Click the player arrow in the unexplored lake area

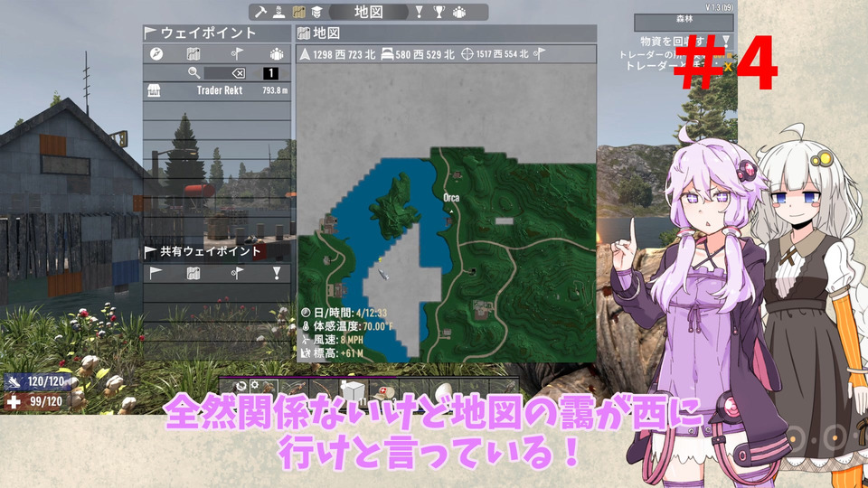383,274
